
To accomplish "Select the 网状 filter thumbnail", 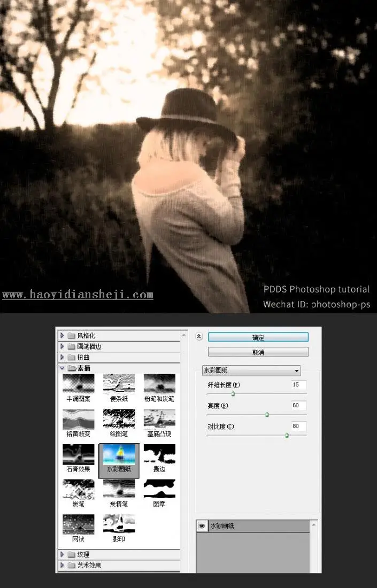I will pos(79,523).
